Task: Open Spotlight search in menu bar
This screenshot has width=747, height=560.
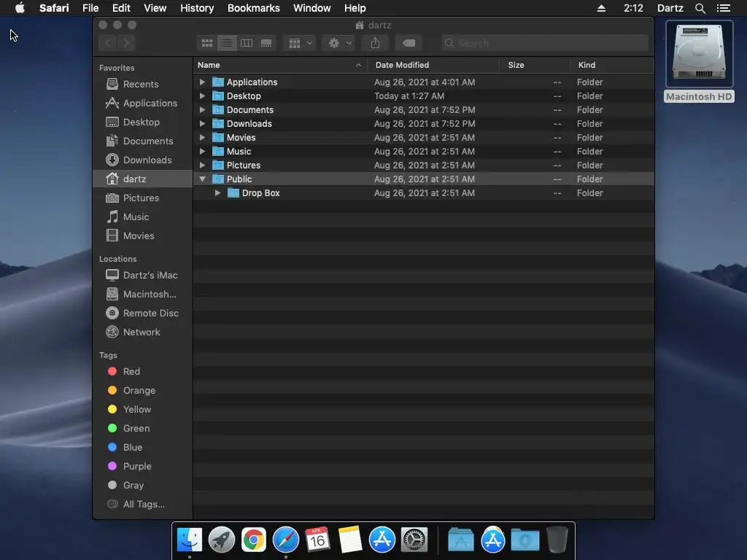Action: tap(700, 8)
